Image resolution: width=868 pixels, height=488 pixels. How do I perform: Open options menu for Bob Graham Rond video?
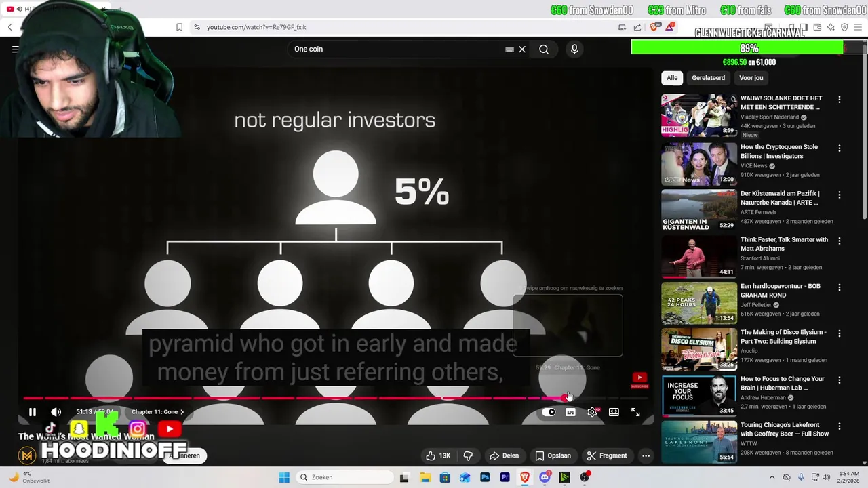pyautogui.click(x=840, y=287)
